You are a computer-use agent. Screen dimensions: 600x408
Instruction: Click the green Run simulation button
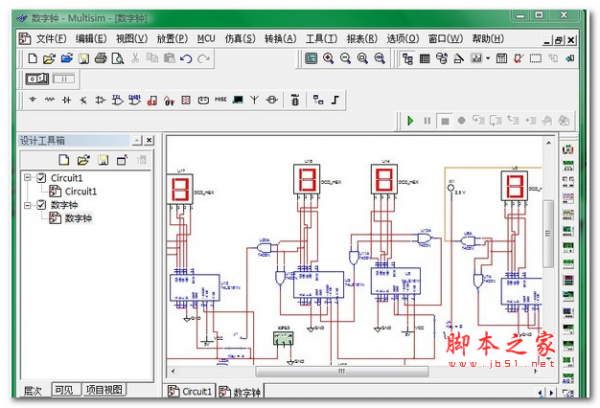click(410, 121)
